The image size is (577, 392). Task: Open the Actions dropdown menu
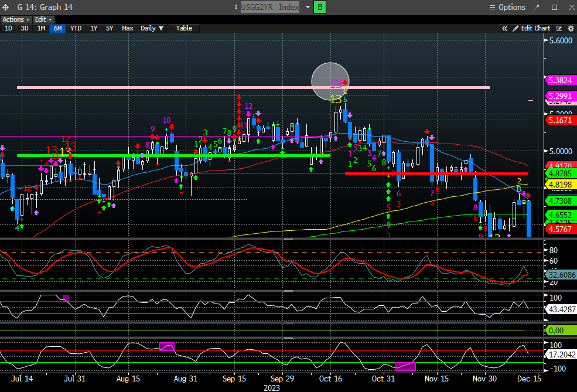[15, 19]
